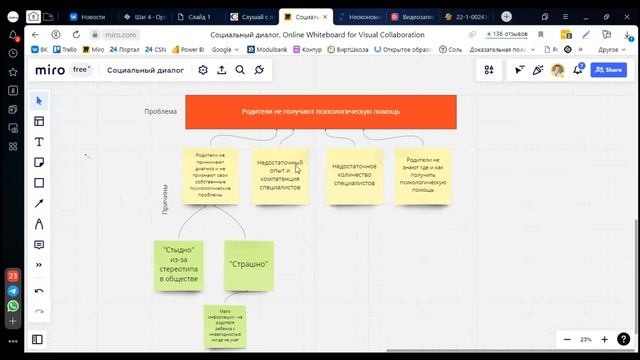
Task: Click the board title Социальный диалог
Action: coord(145,70)
